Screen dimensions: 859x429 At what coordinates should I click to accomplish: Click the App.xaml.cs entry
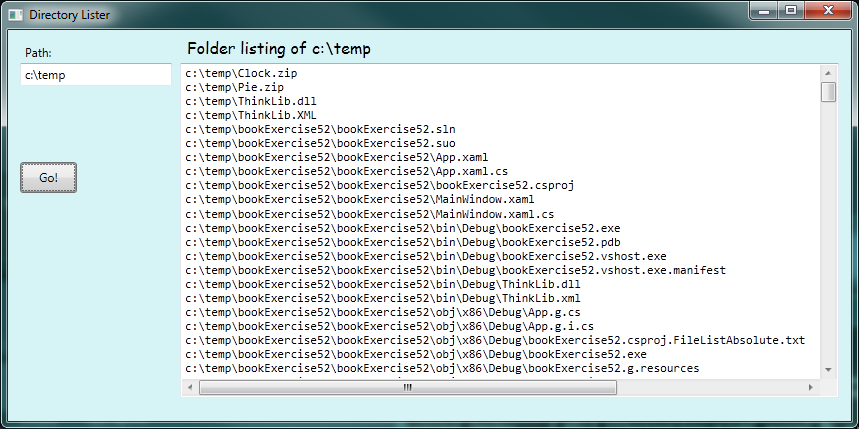(x=347, y=171)
